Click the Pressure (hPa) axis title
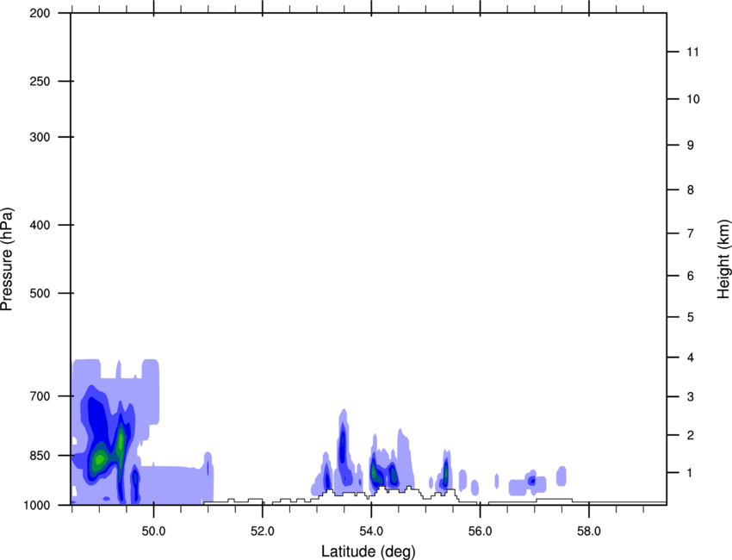 7,259
